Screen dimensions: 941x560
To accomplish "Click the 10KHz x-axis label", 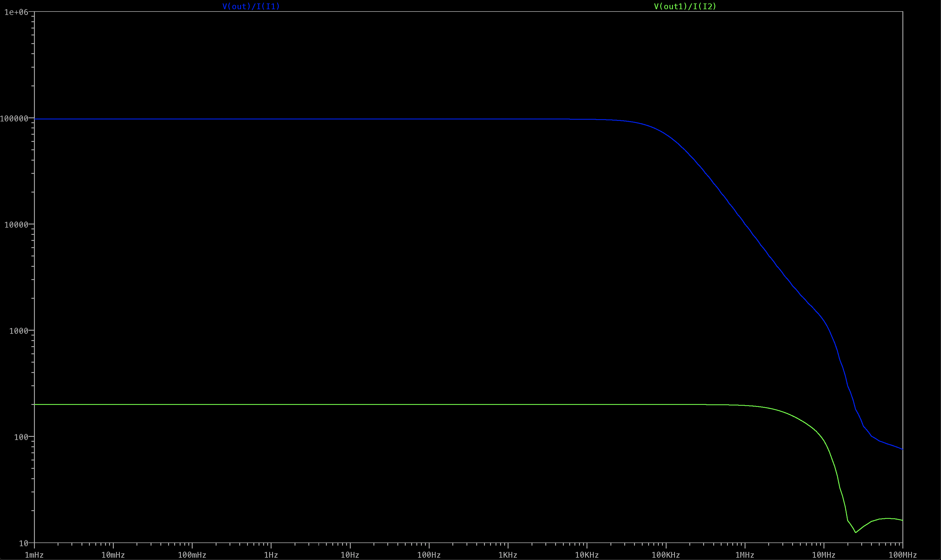I will click(x=587, y=555).
